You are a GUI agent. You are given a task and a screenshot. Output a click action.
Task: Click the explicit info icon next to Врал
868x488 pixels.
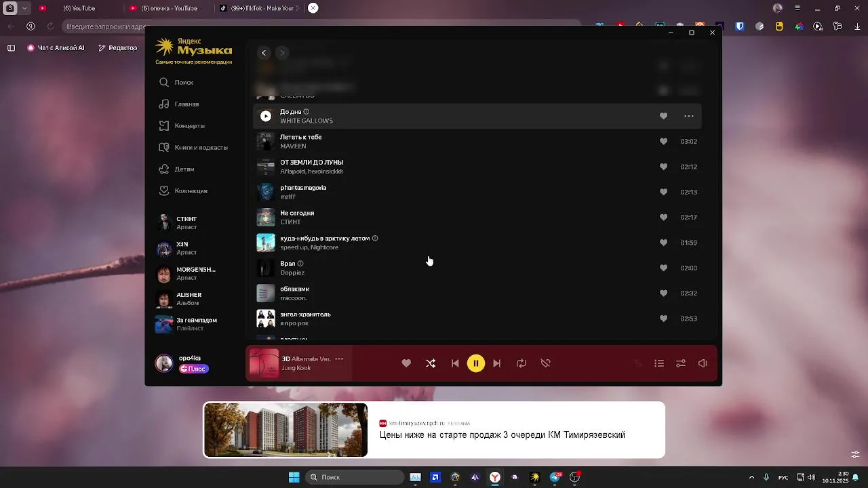(x=300, y=264)
